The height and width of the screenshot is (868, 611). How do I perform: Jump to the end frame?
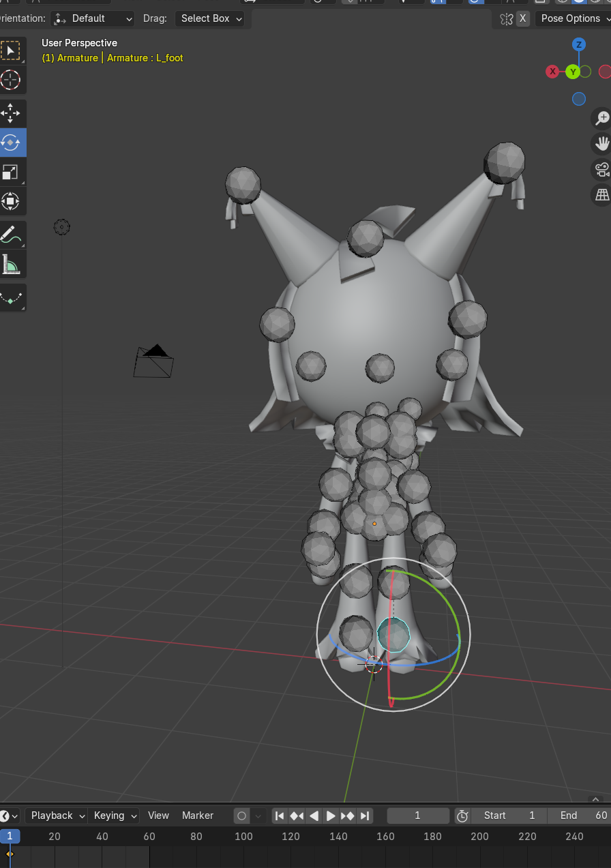tap(365, 815)
